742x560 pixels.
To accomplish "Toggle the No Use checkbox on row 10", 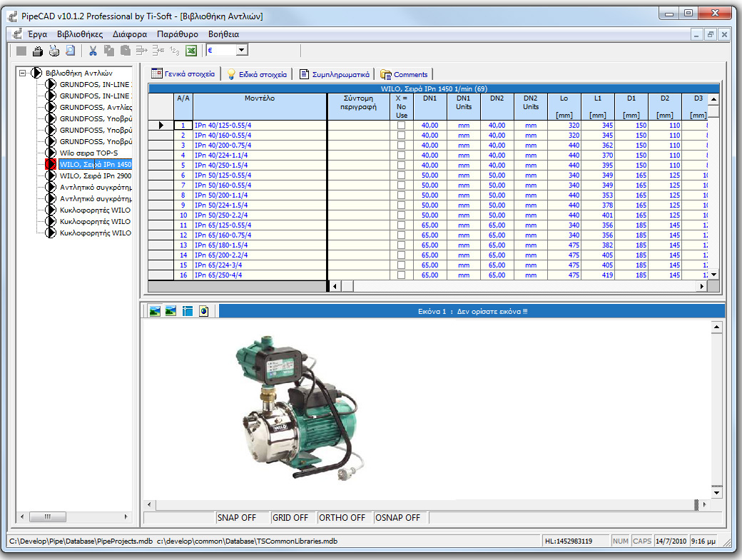I will point(401,214).
